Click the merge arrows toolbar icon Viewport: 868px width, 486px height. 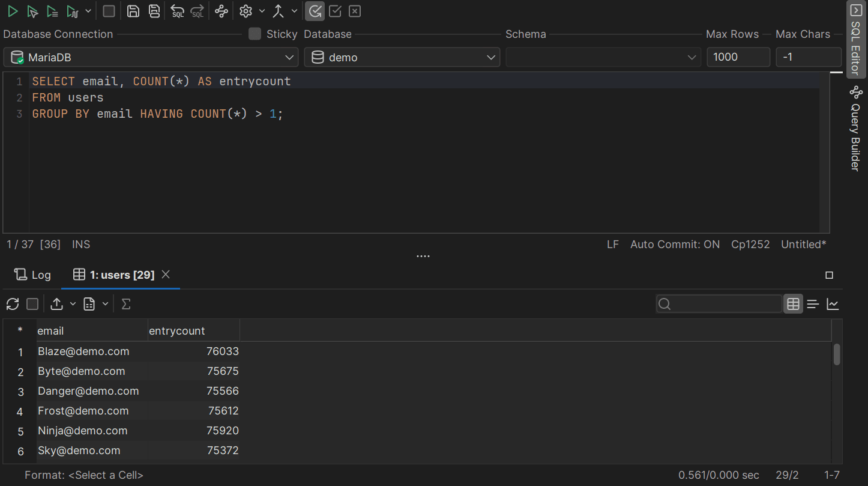[279, 11]
